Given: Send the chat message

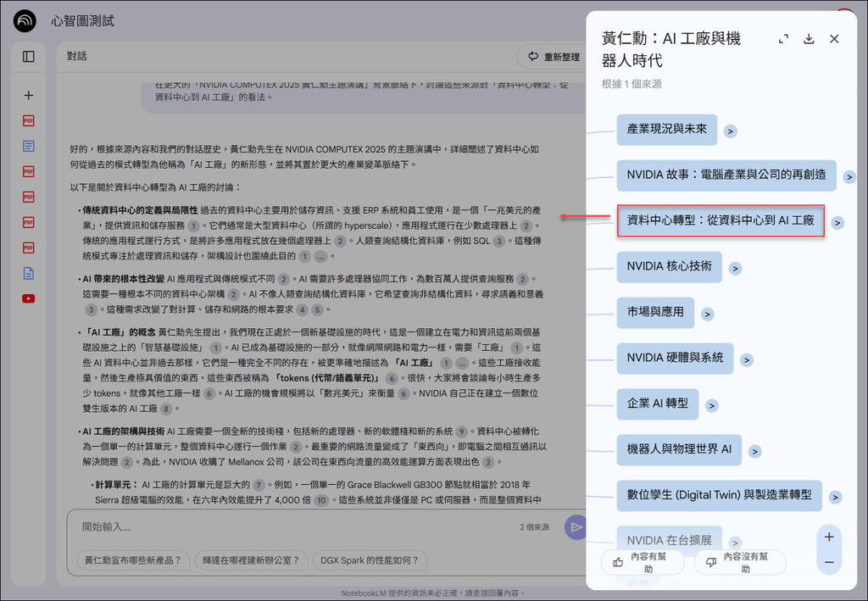Looking at the screenshot, I should [576, 527].
